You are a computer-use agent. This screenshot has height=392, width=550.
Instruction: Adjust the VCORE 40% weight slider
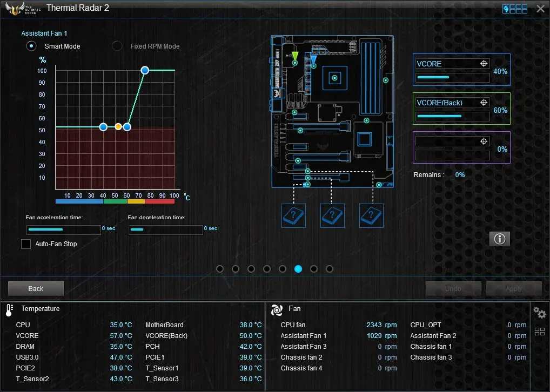coord(453,77)
